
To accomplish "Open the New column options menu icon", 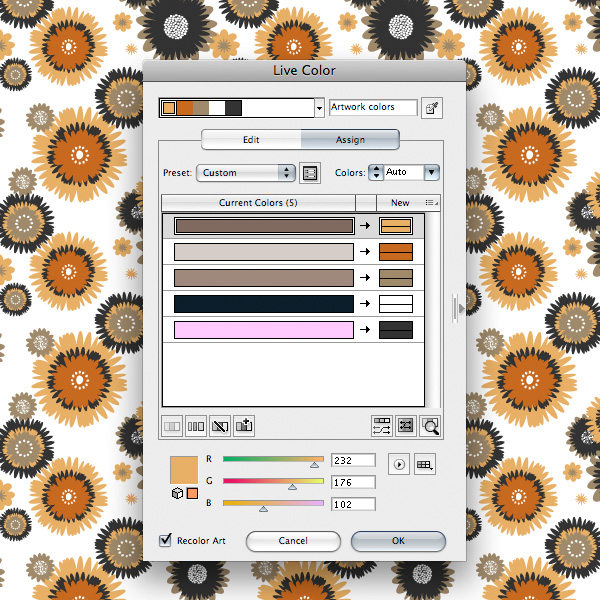I will tap(431, 203).
